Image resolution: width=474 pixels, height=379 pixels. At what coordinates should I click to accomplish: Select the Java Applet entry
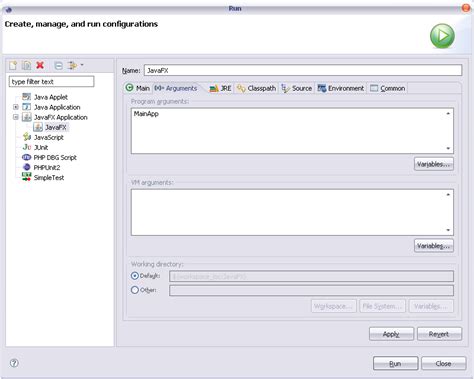pyautogui.click(x=51, y=97)
